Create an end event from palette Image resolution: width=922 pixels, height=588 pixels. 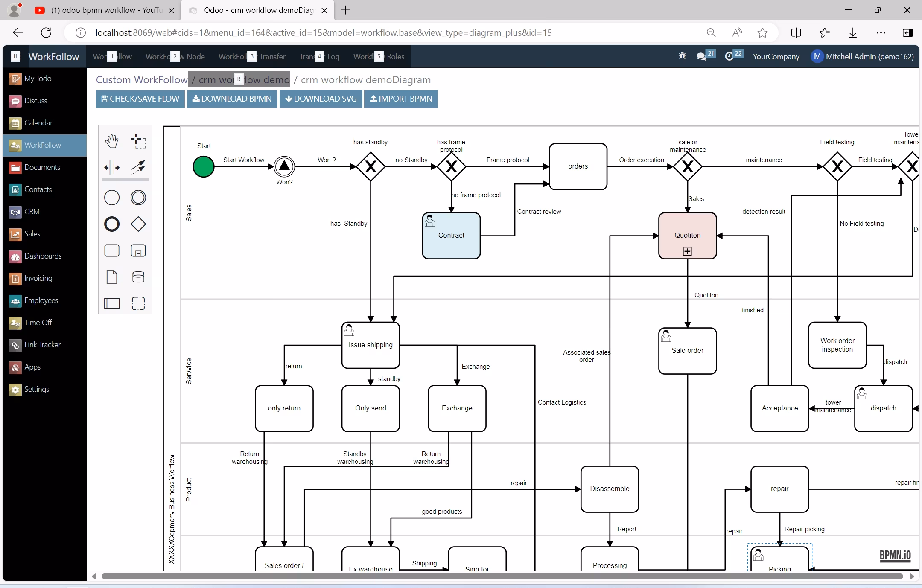(x=112, y=224)
